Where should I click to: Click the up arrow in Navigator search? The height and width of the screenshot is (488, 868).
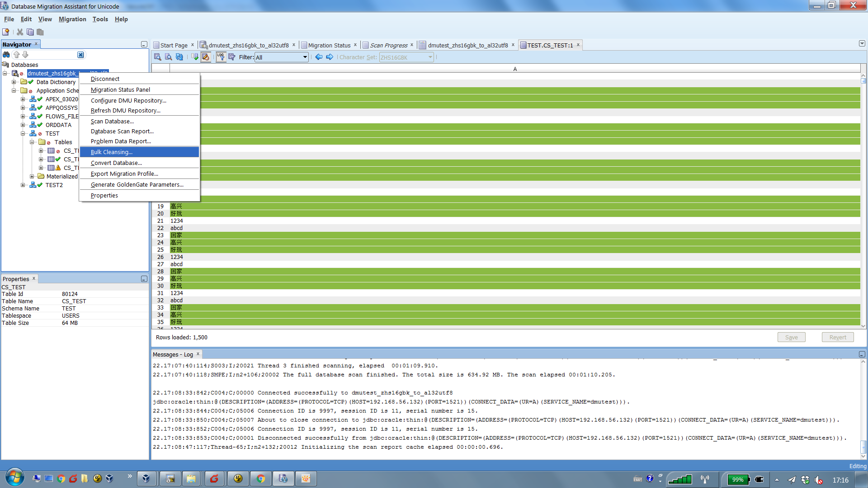click(17, 55)
